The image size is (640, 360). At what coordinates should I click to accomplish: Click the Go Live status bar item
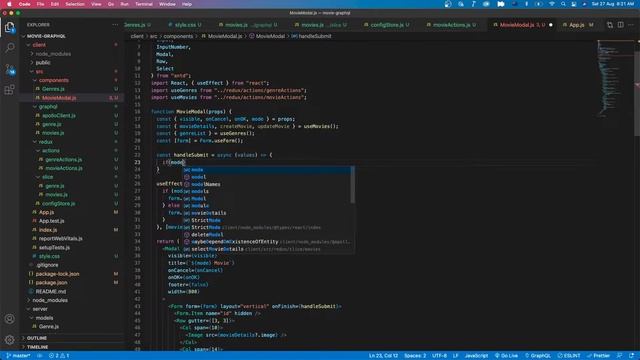(506, 356)
